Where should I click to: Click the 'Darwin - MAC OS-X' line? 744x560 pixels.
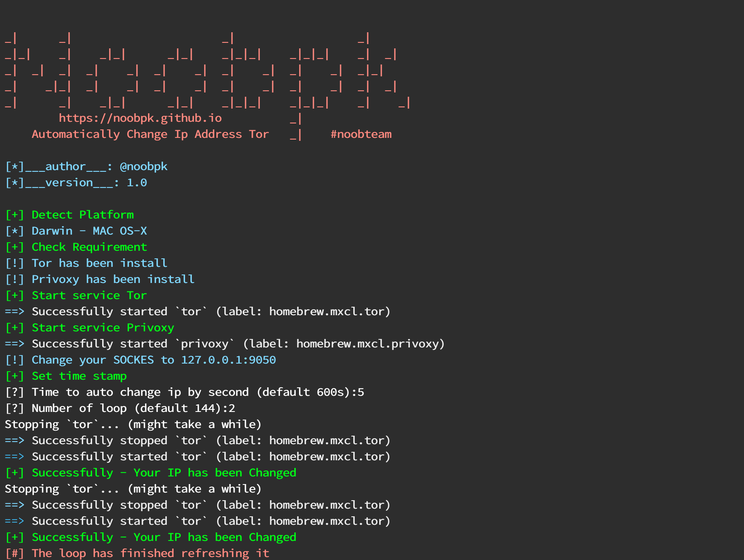click(x=76, y=231)
